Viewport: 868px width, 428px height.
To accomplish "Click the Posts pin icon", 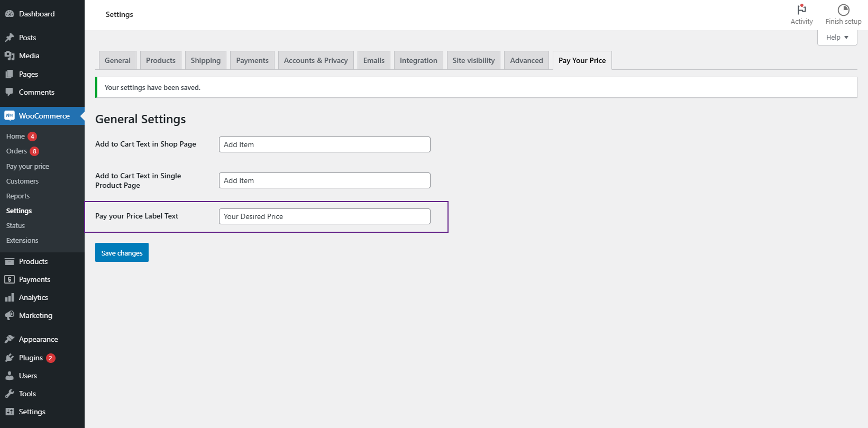I will pos(10,38).
